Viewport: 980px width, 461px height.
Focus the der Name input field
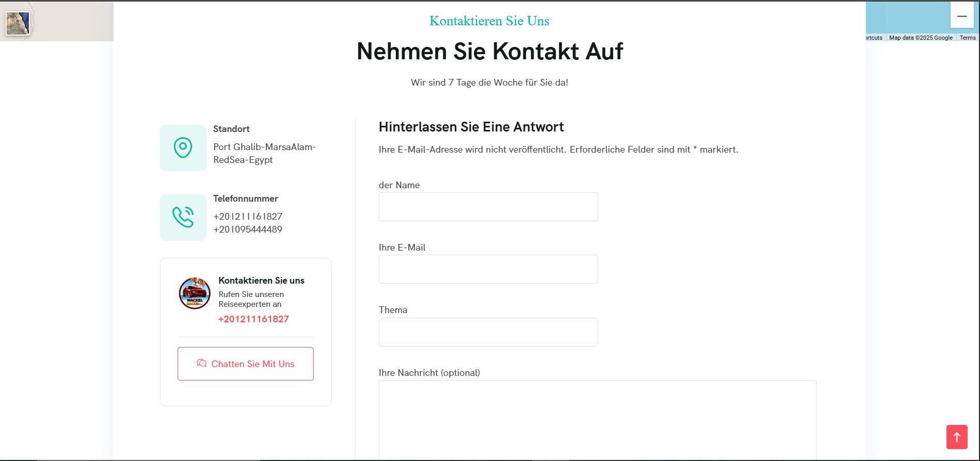coord(488,207)
